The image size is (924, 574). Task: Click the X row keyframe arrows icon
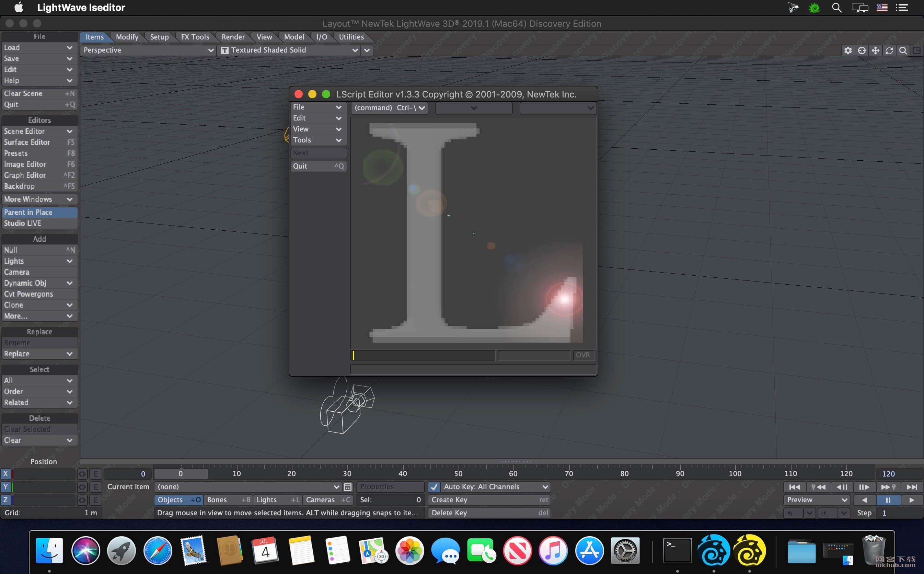coord(82,474)
